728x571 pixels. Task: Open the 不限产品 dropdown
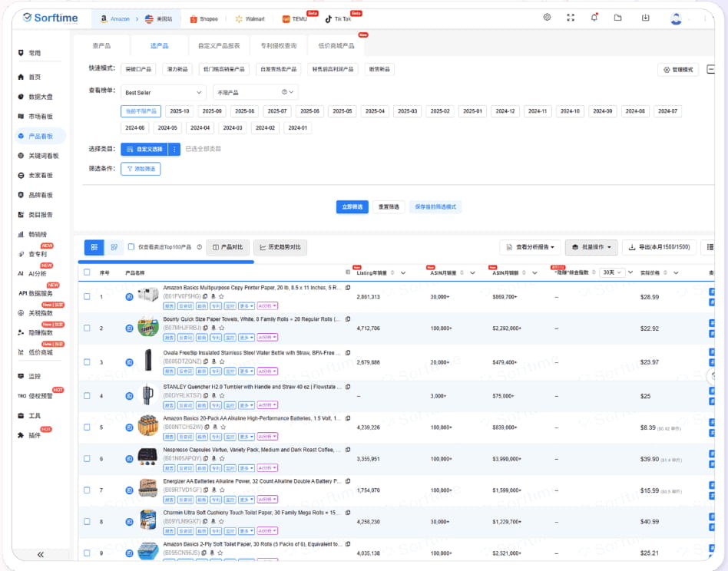tap(255, 92)
